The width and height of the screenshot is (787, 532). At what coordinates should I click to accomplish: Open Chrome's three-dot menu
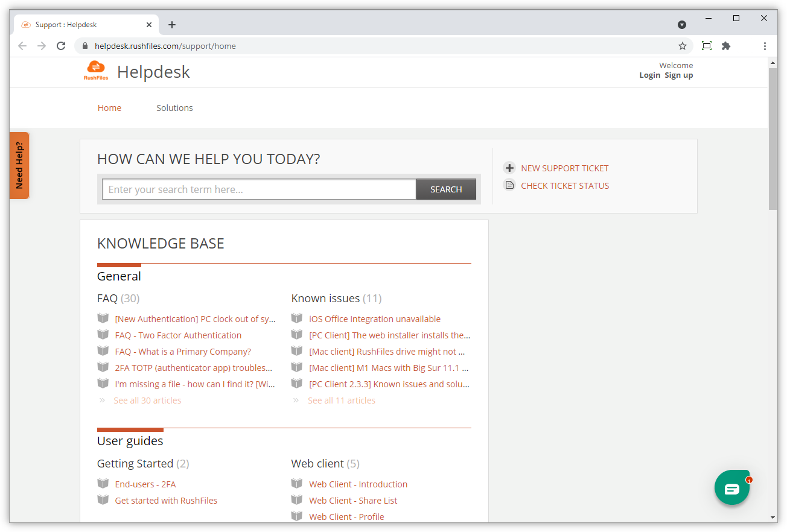[765, 46]
